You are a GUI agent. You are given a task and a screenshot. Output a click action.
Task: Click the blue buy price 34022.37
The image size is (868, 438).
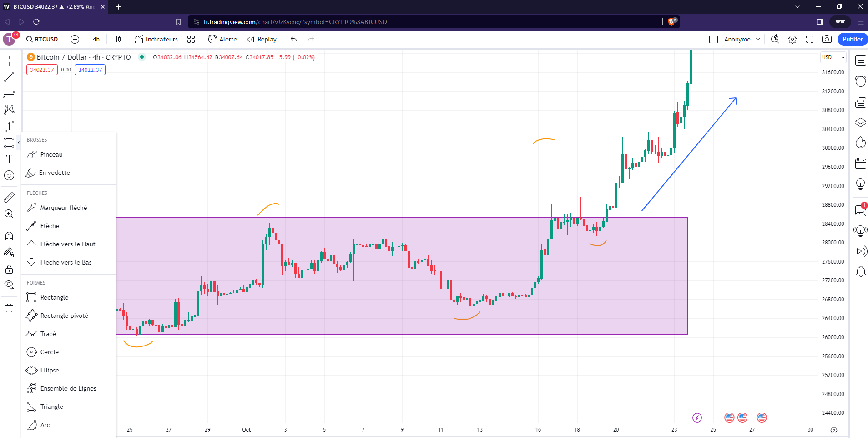(90, 70)
